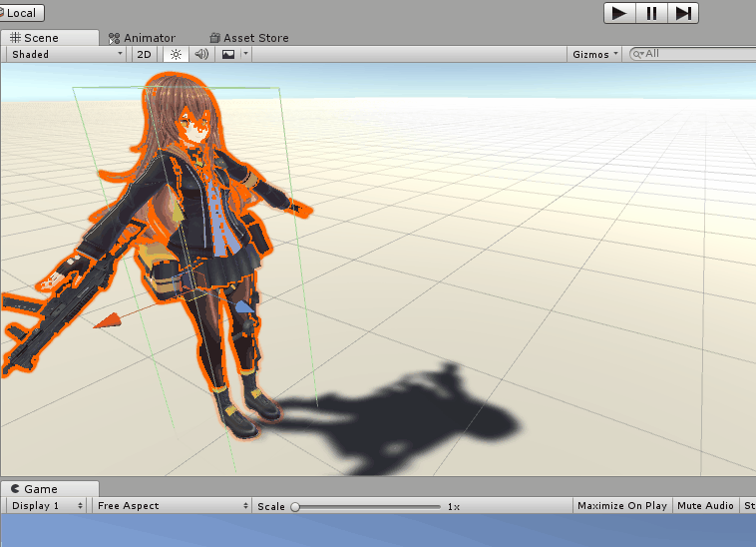Screen dimensions: 756x547
Task: Toggle Mute Audio in Game view
Action: pos(705,506)
